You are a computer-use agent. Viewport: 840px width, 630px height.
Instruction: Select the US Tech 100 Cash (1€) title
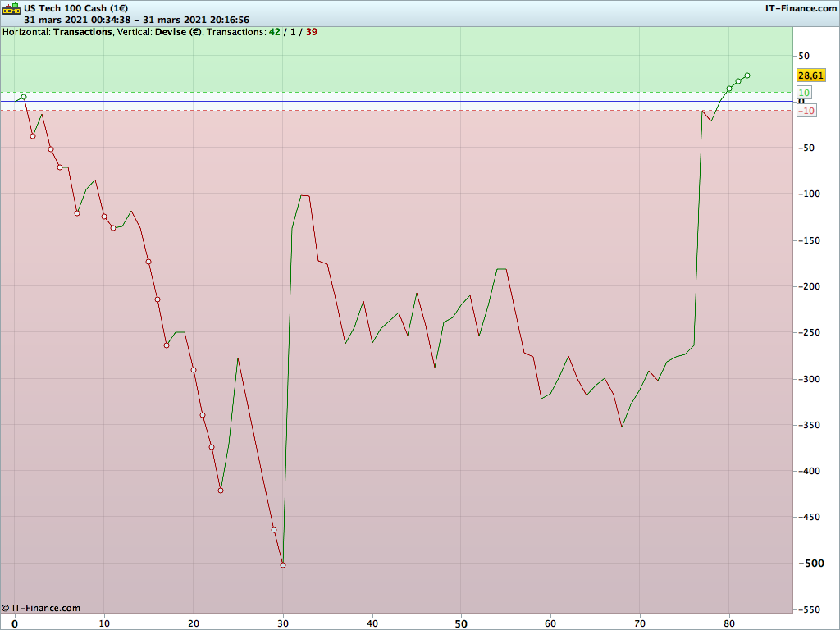[75, 8]
